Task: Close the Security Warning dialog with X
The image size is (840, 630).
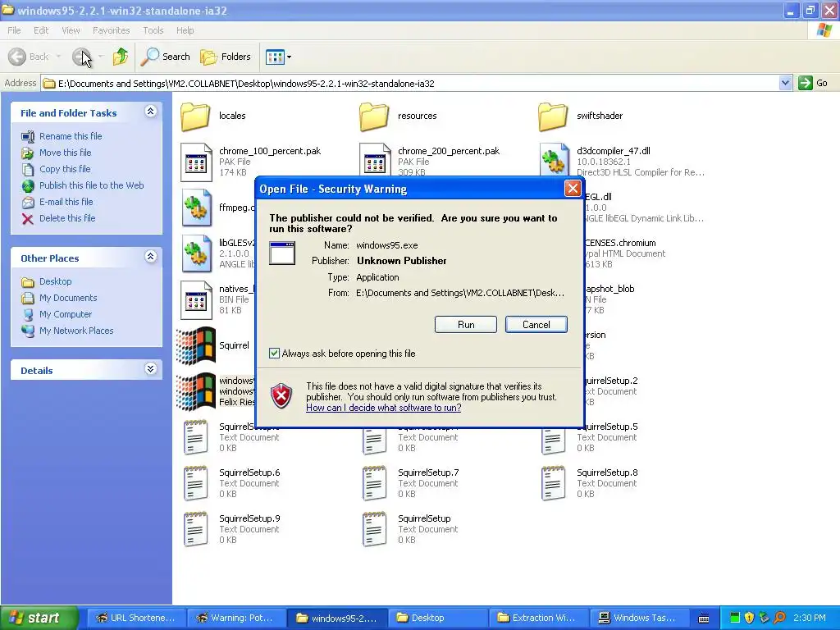Action: 572,189
